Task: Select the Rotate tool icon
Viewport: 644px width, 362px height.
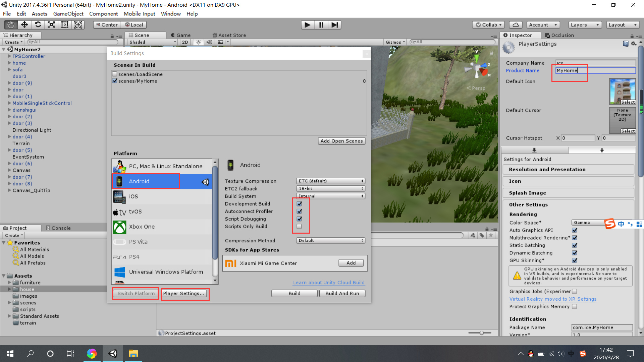Action: coord(38,25)
